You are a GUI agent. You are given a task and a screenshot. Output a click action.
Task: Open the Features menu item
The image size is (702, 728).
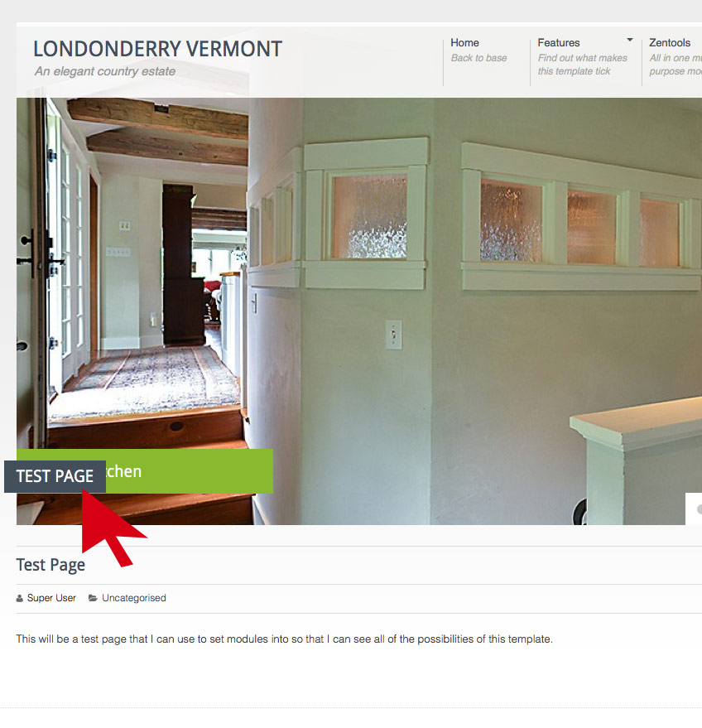click(559, 43)
